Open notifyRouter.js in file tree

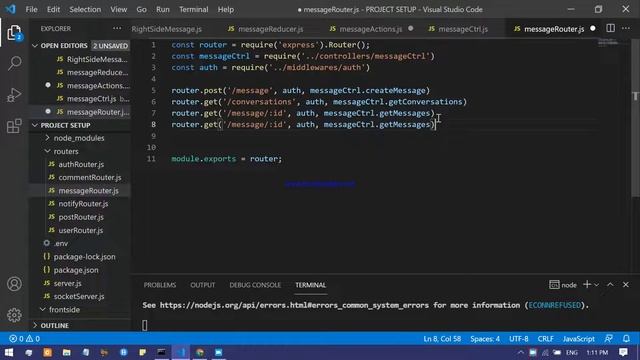pyautogui.click(x=83, y=203)
